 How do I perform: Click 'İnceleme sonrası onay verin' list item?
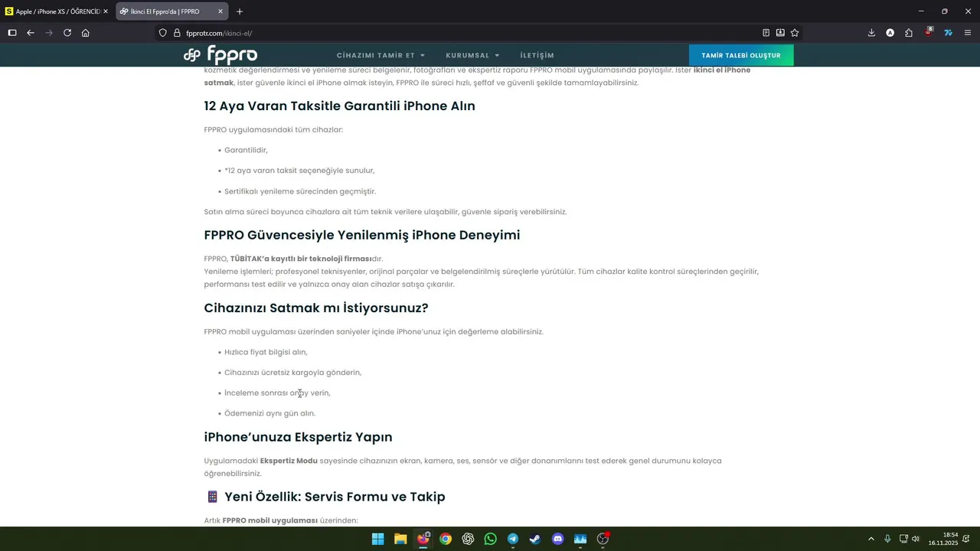277,393
